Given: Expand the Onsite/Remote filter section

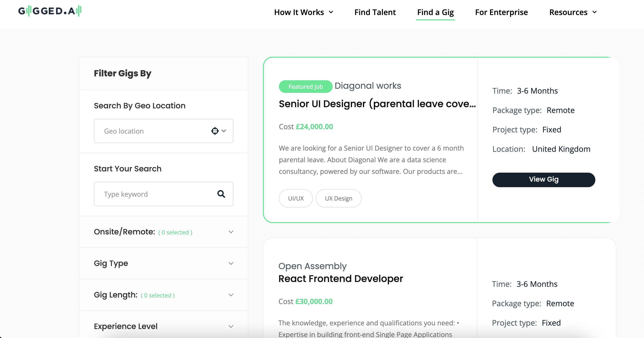Looking at the screenshot, I should (x=231, y=232).
